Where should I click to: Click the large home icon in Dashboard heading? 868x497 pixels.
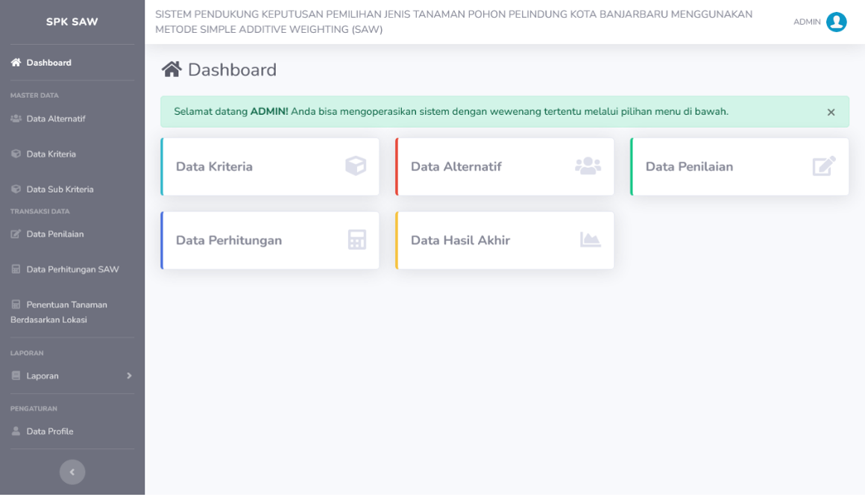pos(172,69)
